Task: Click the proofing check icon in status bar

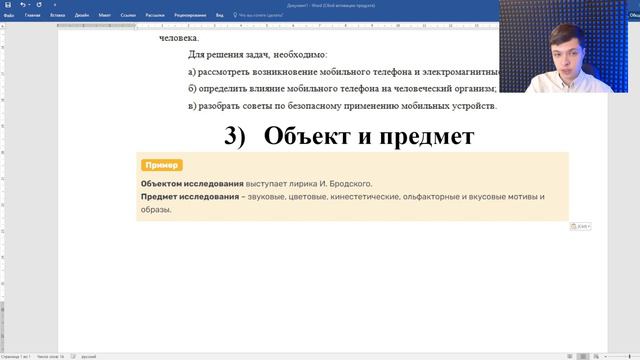Action: pyautogui.click(x=73, y=356)
